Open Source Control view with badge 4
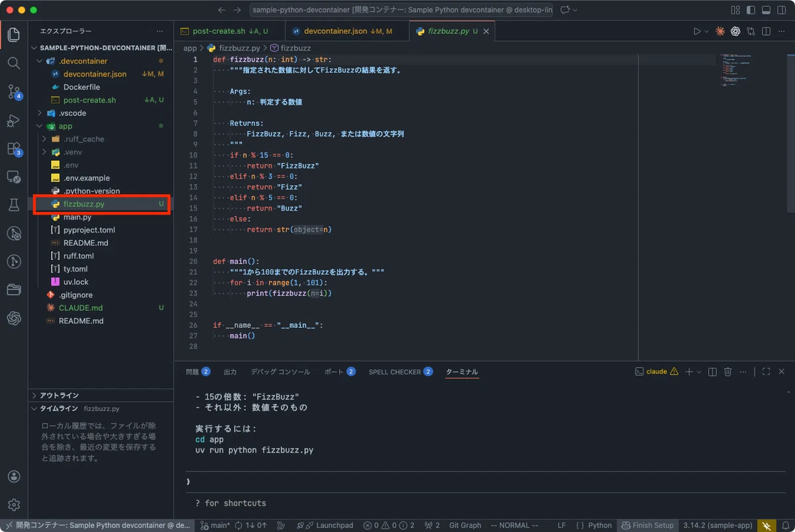This screenshot has height=532, width=795. tap(13, 91)
